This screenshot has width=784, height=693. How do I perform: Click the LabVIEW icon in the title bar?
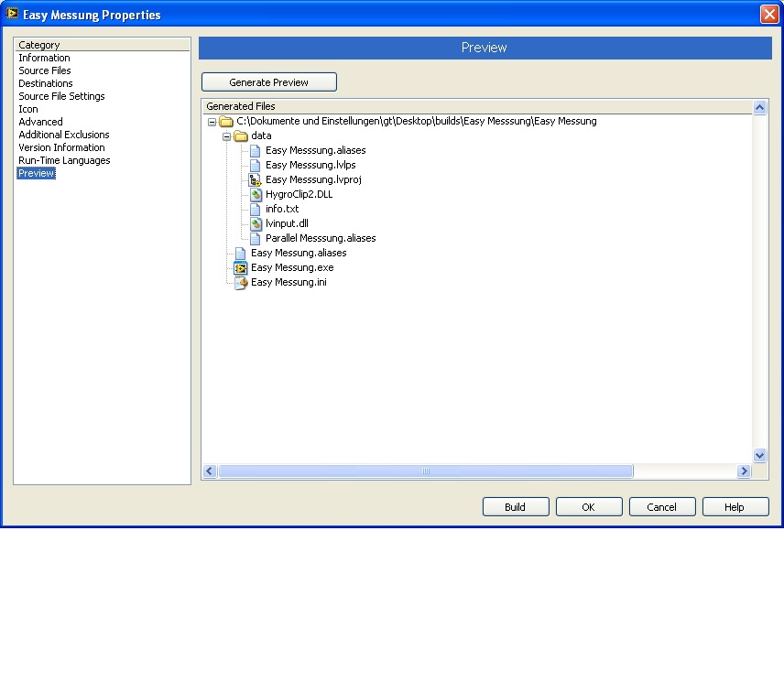[12, 14]
